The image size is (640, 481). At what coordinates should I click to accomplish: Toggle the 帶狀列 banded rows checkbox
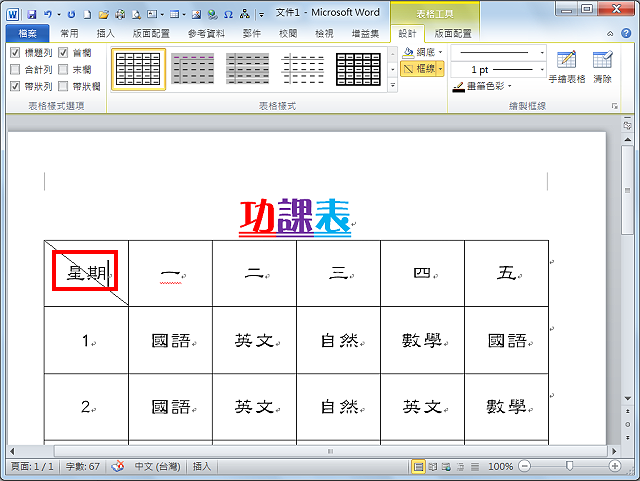tap(15, 86)
